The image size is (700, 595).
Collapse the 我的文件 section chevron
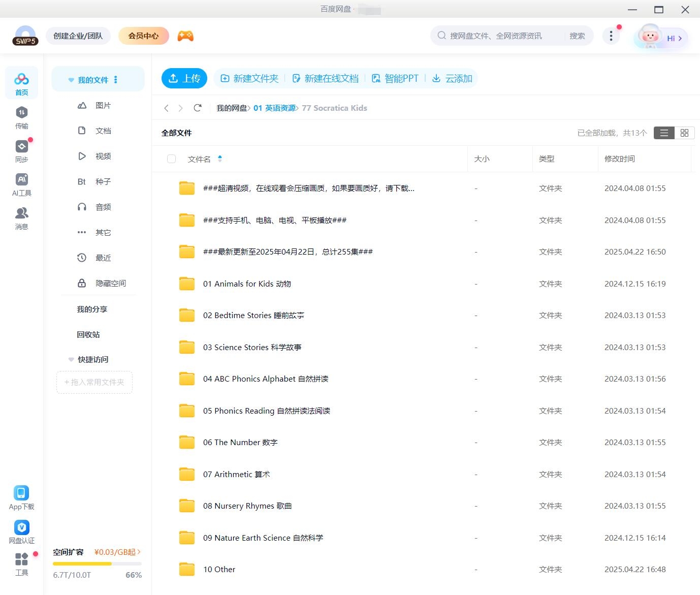tap(71, 79)
